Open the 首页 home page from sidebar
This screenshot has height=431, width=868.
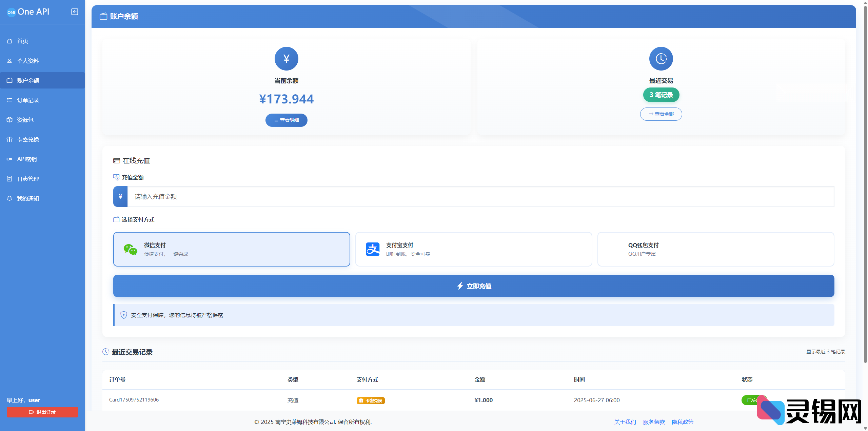coord(23,41)
